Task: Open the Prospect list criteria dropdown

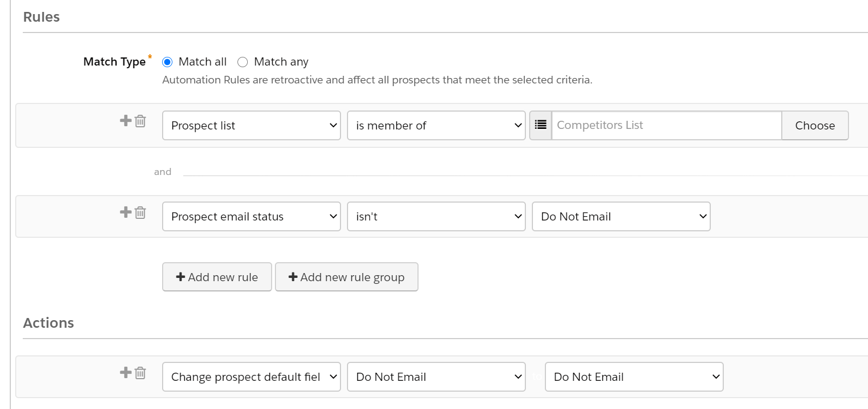Action: (x=252, y=125)
